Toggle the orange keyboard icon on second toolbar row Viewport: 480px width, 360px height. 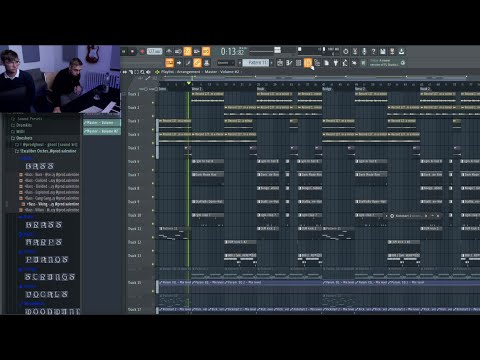[170, 63]
